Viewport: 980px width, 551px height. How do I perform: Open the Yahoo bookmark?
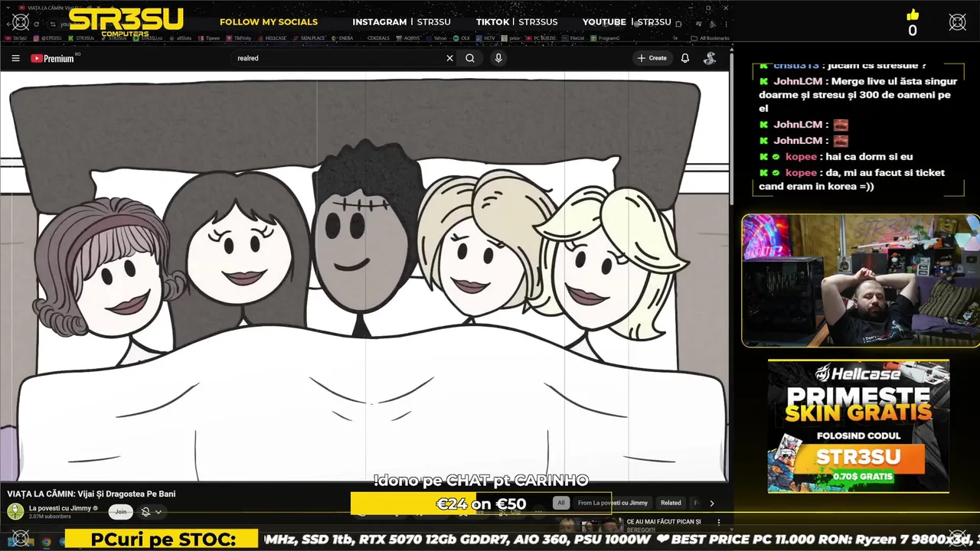(x=436, y=37)
